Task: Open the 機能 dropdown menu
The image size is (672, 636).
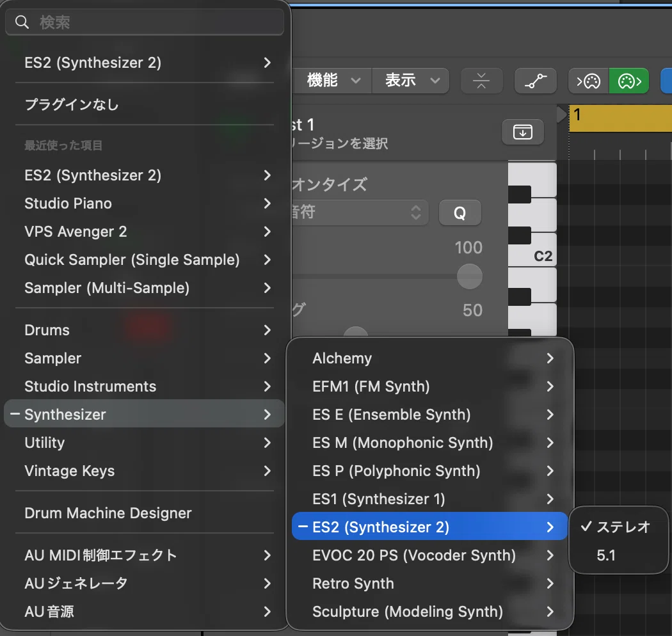Action: tap(333, 81)
